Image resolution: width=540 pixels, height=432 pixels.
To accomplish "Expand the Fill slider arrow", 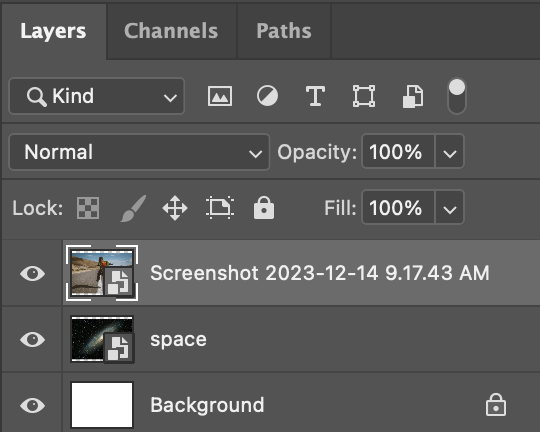I will pyautogui.click(x=450, y=207).
